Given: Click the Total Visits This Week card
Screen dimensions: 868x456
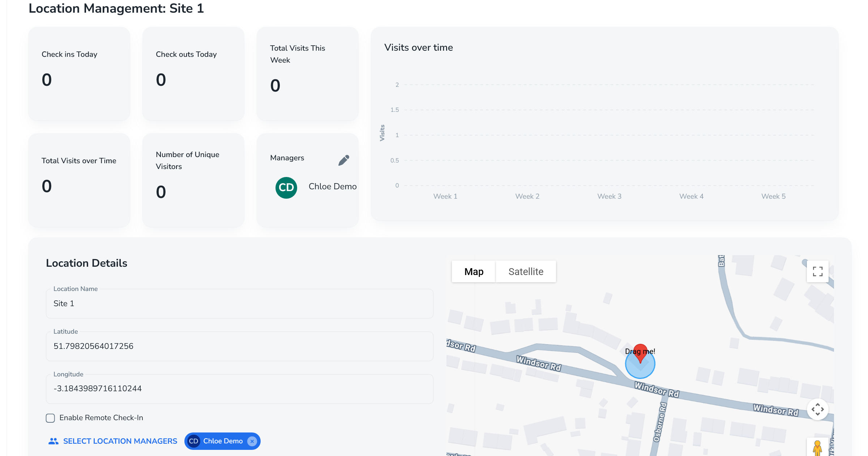Looking at the screenshot, I should click(x=307, y=74).
